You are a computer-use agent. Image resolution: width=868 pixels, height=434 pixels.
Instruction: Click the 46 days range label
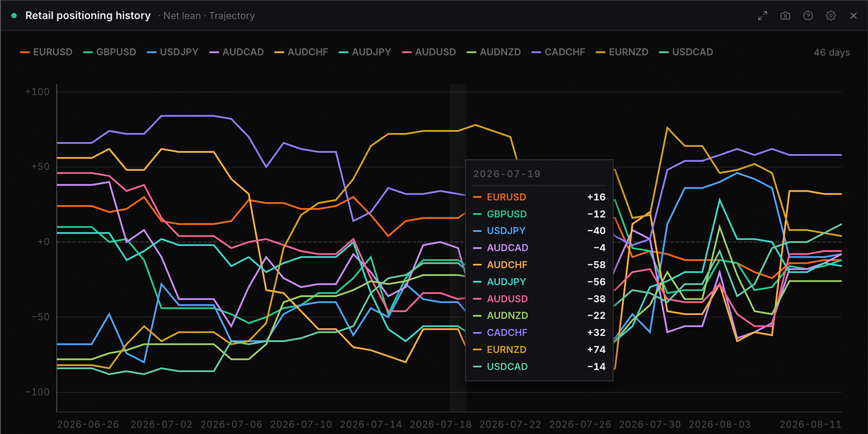(x=832, y=53)
